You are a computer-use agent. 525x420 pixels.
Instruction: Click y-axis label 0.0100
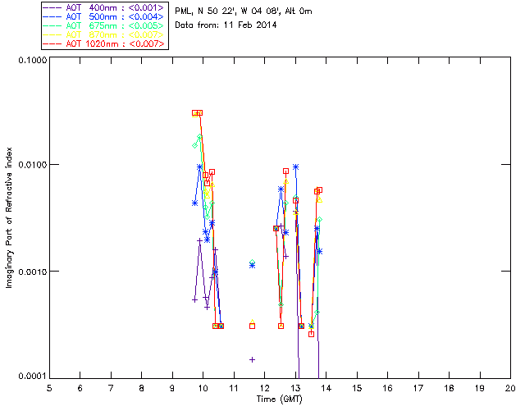tap(32, 164)
